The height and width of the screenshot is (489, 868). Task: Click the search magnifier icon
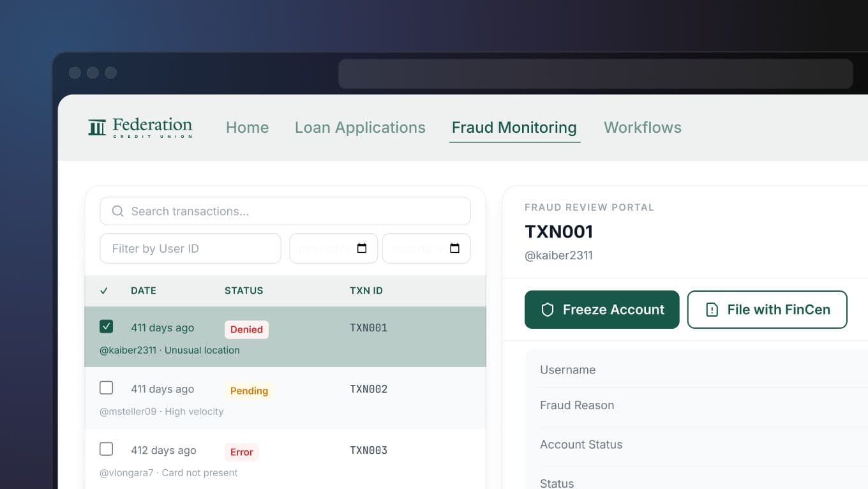(x=117, y=211)
